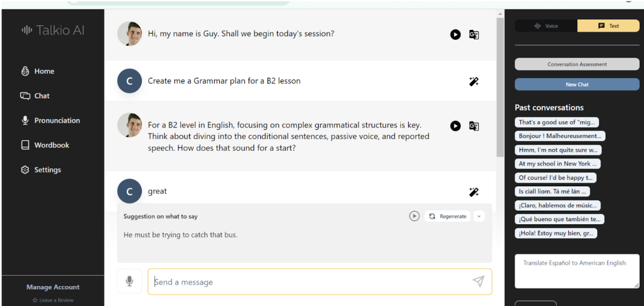644x306 pixels.
Task: Expand the suggestion options chevron
Action: point(479,216)
